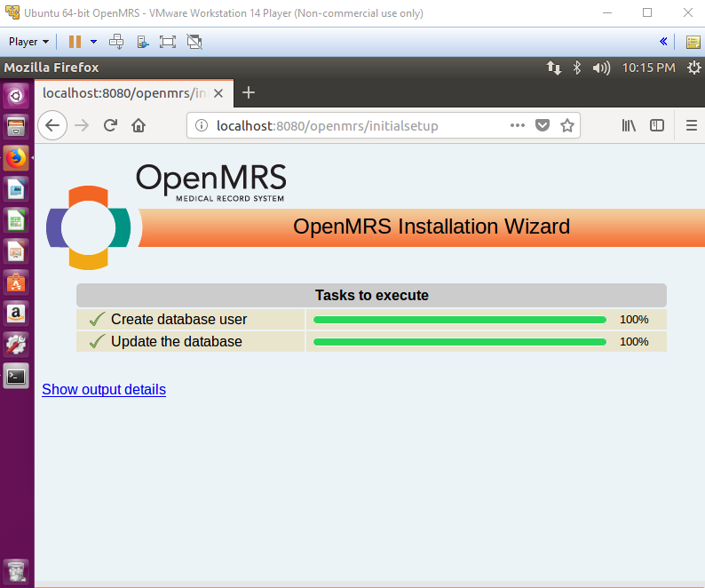705x588 pixels.
Task: Click Show output details link
Action: [104, 389]
